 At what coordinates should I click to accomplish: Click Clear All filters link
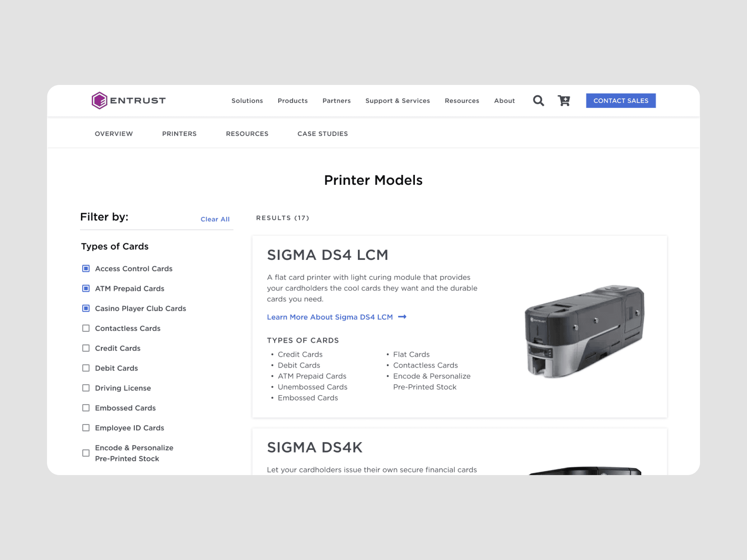(x=215, y=219)
